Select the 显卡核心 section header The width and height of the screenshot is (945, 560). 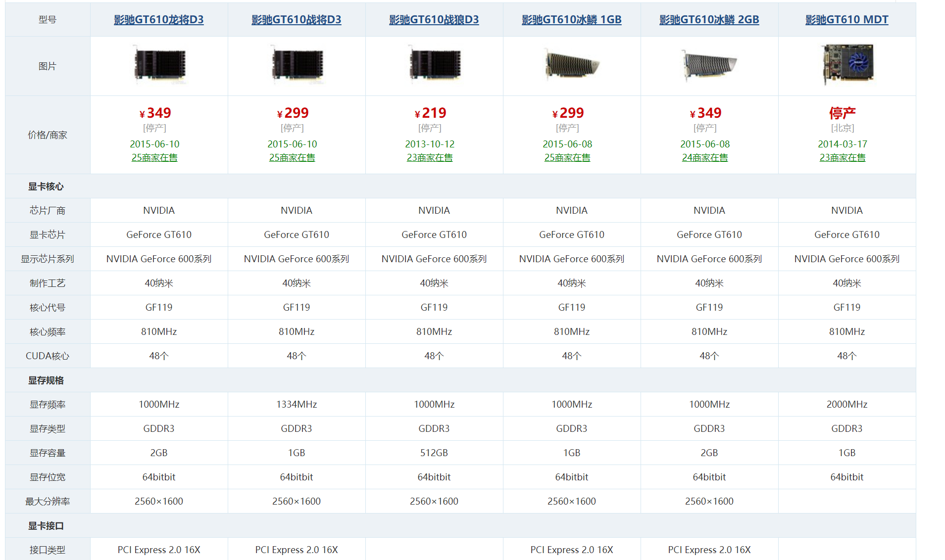pyautogui.click(x=46, y=187)
